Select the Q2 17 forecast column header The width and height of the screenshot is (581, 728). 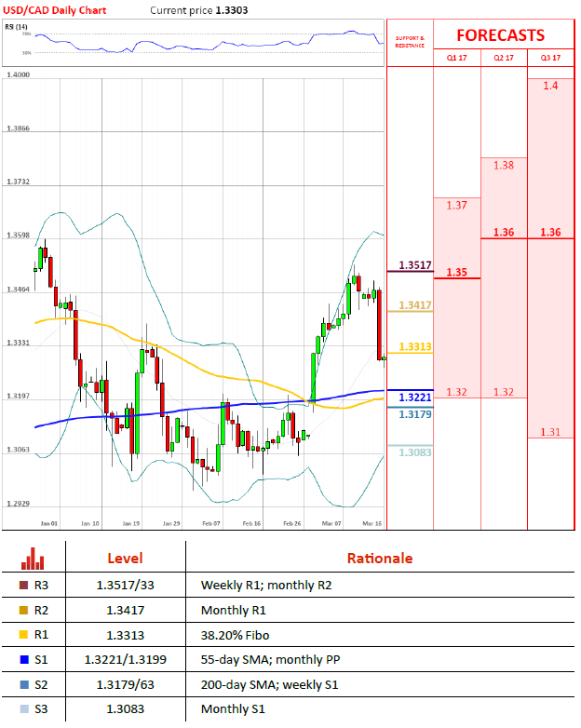tap(504, 58)
